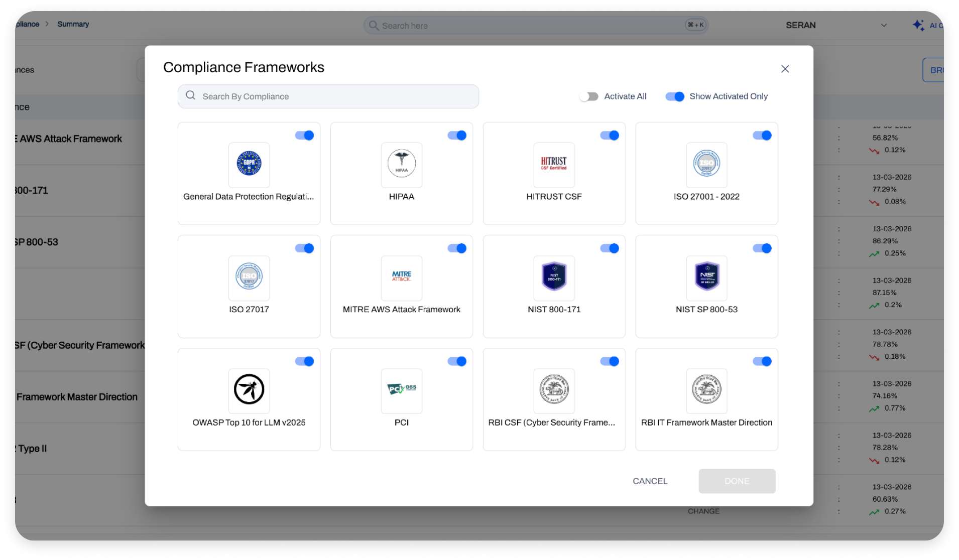Click the MITRE AWS Attack Framework card label
This screenshot has height=560, width=959.
[x=402, y=310]
